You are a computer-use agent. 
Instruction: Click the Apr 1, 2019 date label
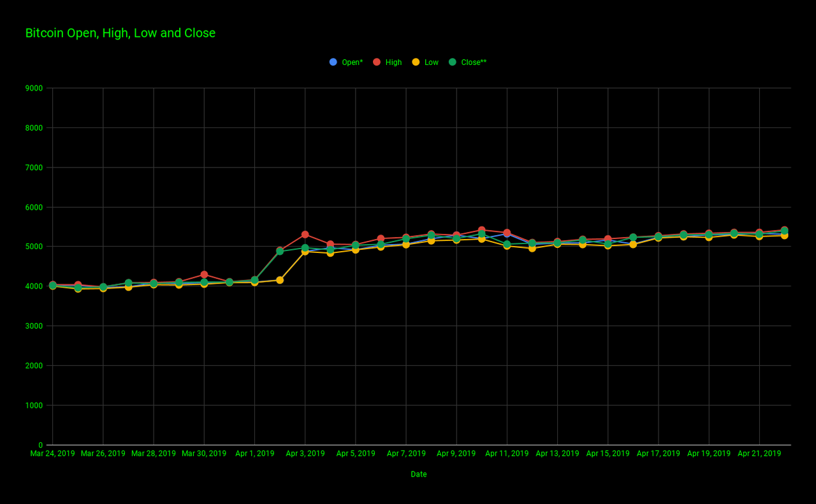click(254, 454)
